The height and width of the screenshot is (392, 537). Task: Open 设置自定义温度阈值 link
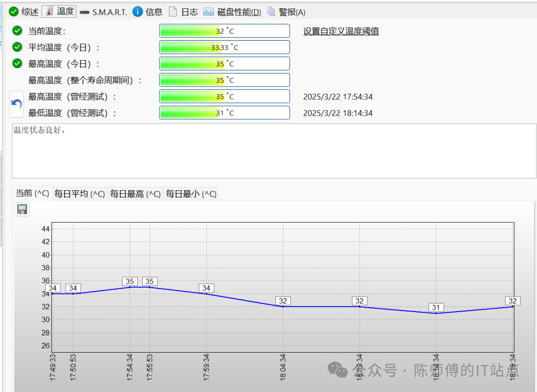pos(341,31)
